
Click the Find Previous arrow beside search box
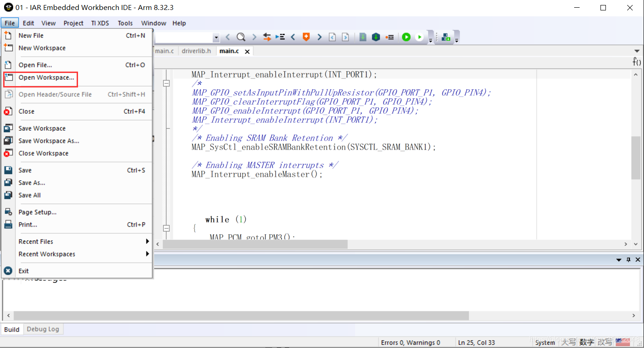tap(228, 37)
